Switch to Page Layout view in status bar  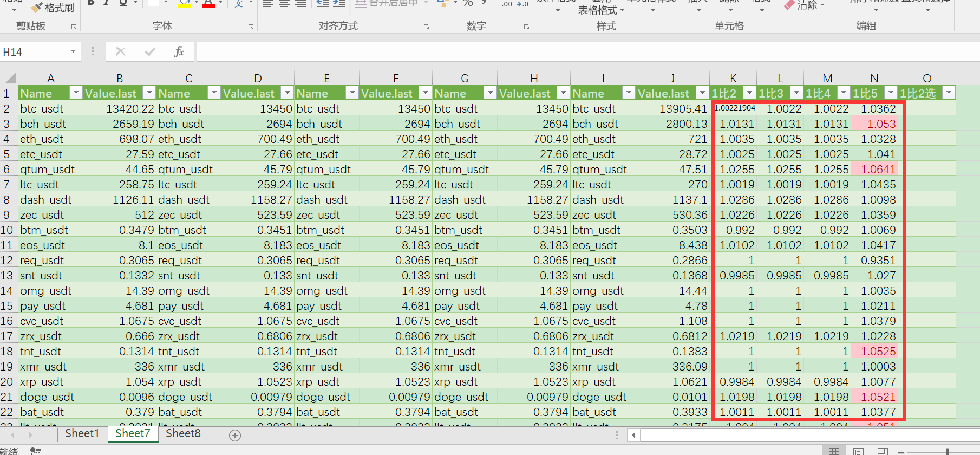[858, 451]
